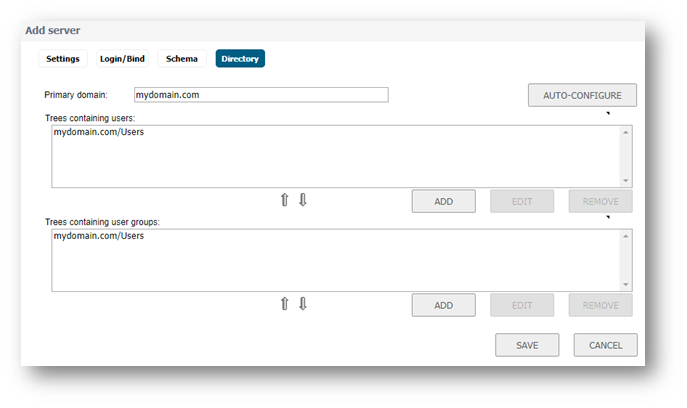Move selected users tree down with arrow
Screen dimensions: 687x408
(x=302, y=200)
